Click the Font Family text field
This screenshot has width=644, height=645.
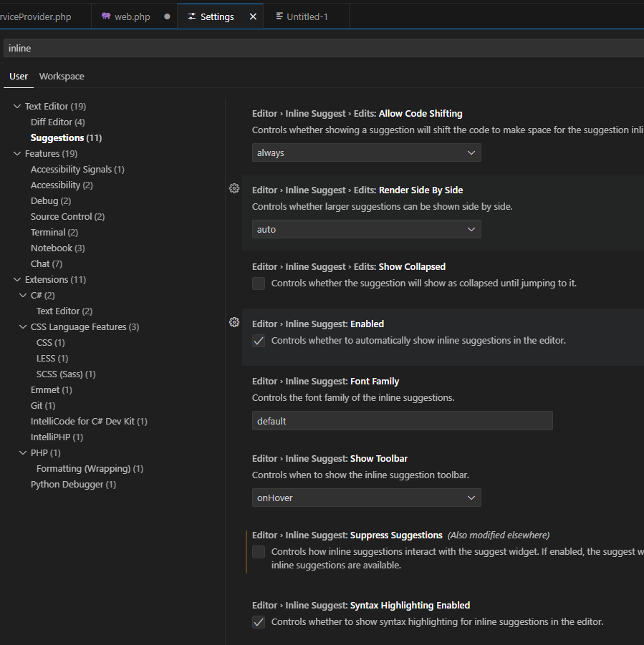[x=402, y=421]
